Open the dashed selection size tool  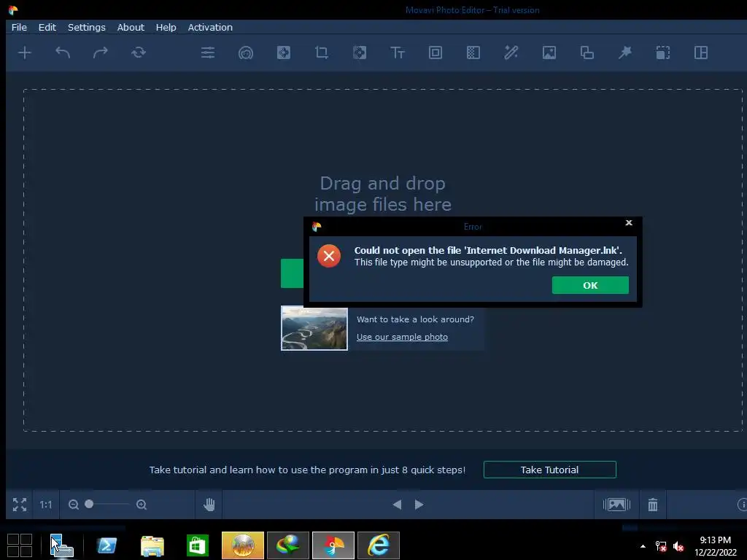(x=663, y=52)
